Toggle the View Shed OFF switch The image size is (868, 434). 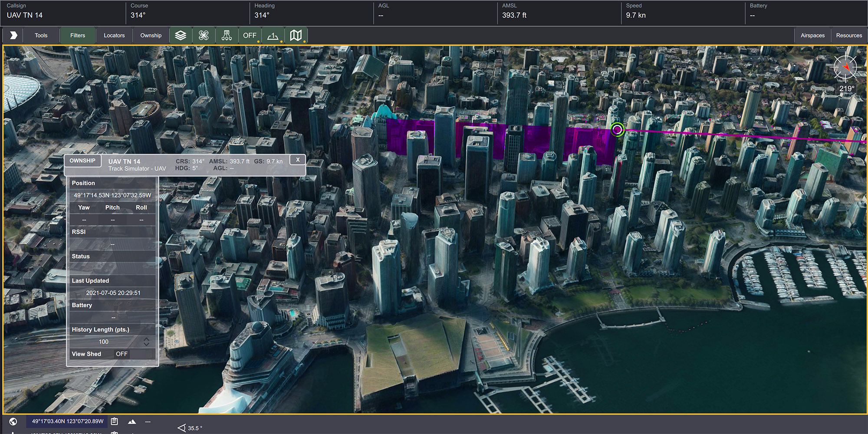tap(122, 354)
